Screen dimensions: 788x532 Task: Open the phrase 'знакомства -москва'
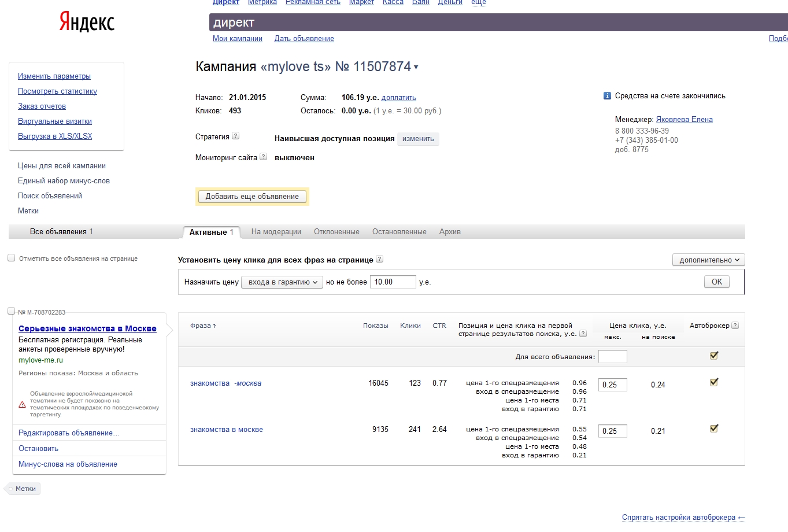[225, 383]
